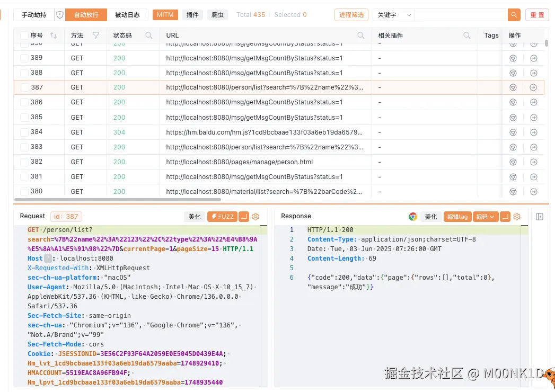Screen dimensions: 555x392
Task: Click 美化 button in Response panel
Action: pyautogui.click(x=431, y=217)
